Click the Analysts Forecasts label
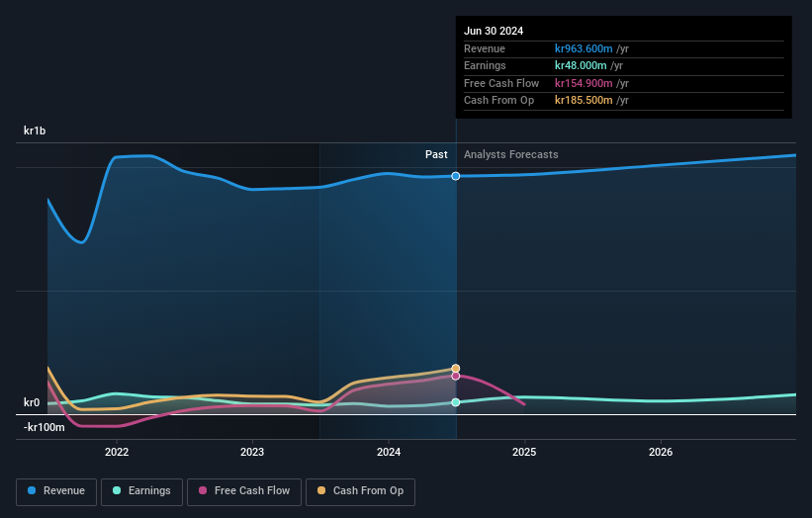Viewport: 812px width, 518px height. pos(511,155)
